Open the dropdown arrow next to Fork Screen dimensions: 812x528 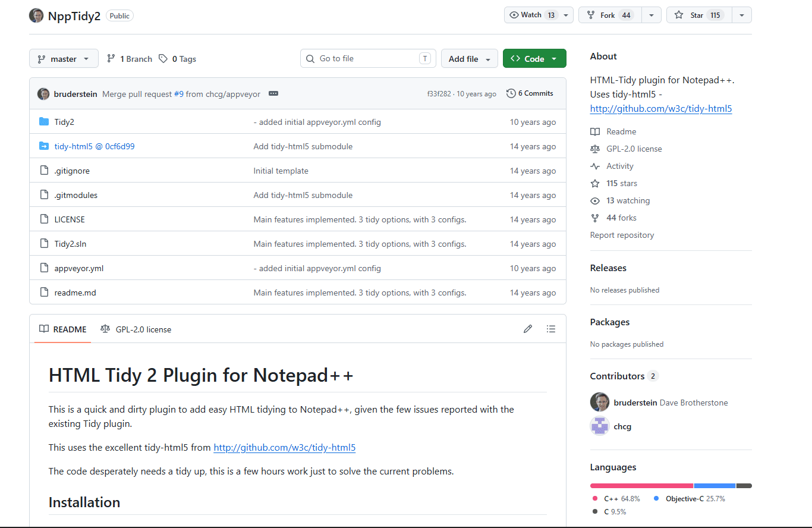click(652, 15)
